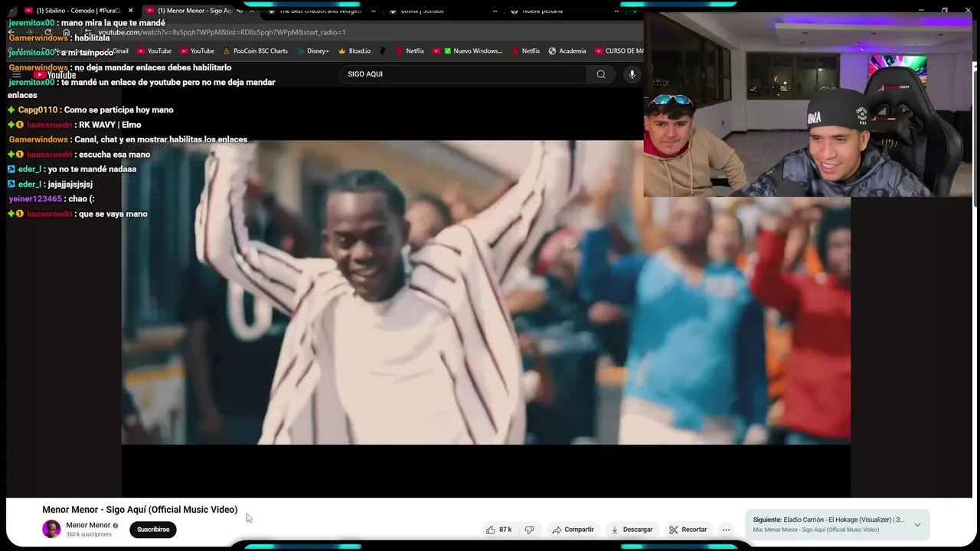Close the Botrix Sorteos tab
The image size is (980, 551).
pos(495,11)
